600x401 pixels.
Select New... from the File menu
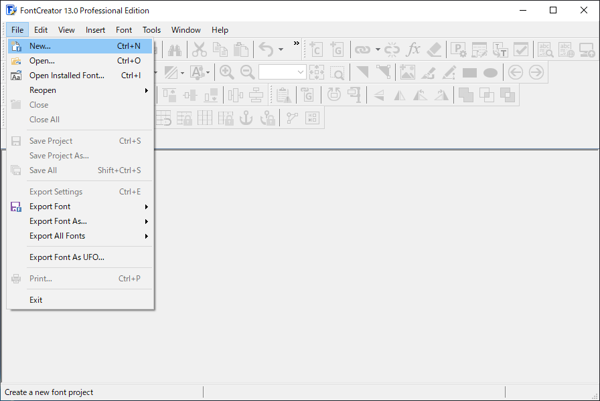pyautogui.click(x=80, y=46)
